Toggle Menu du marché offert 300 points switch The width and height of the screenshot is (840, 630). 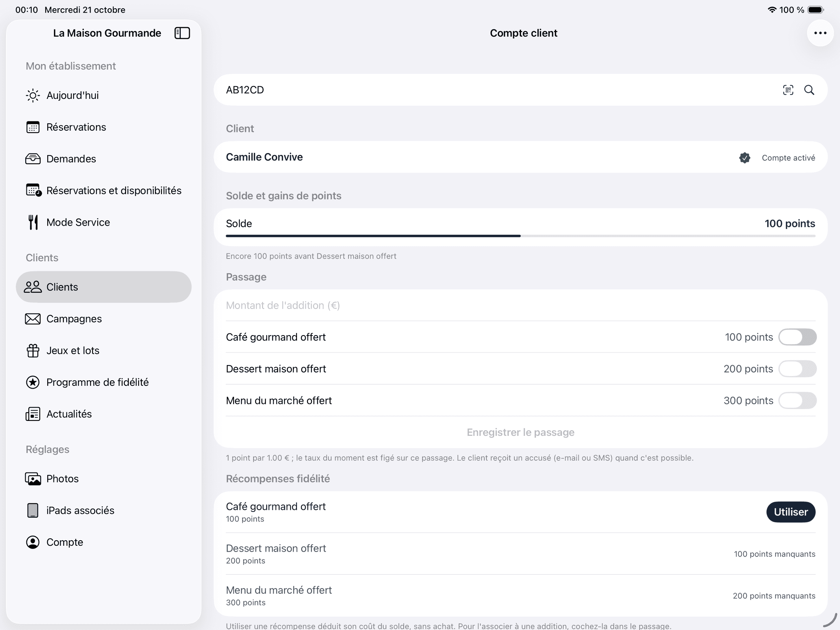(797, 400)
